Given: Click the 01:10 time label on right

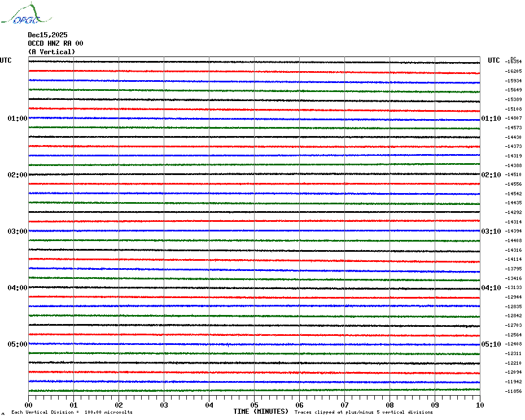Looking at the screenshot, I should tap(491, 119).
